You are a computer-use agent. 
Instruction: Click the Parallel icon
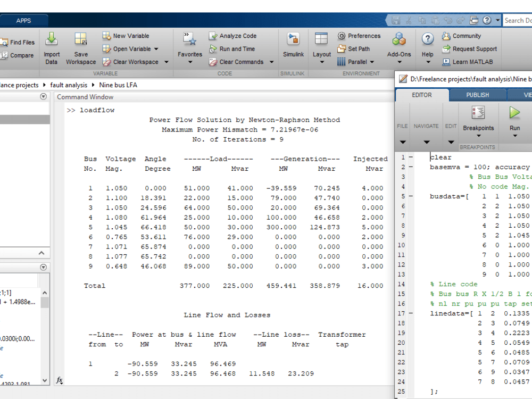coord(342,62)
